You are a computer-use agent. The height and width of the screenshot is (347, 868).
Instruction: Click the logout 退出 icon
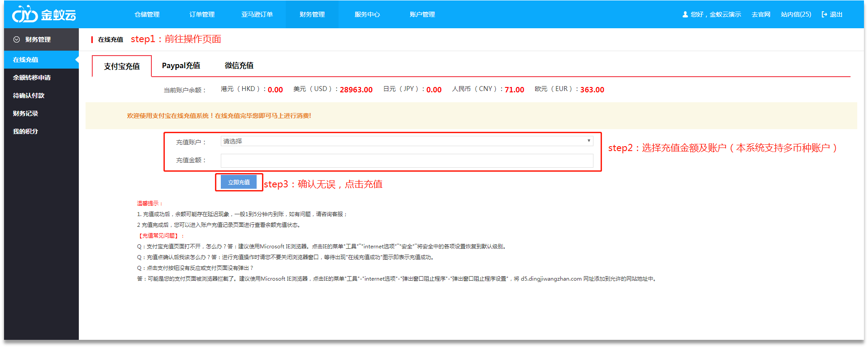point(824,14)
